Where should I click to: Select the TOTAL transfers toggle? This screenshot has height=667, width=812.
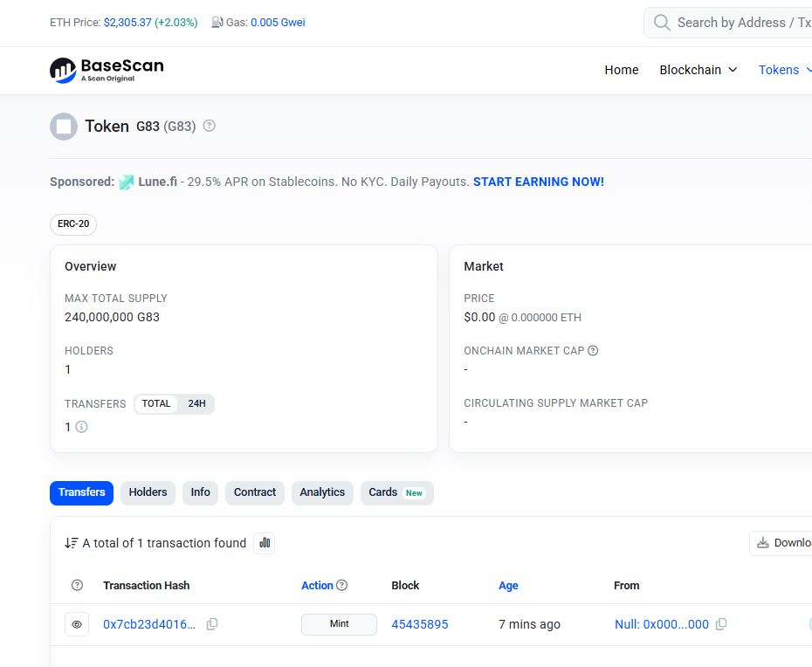click(156, 404)
